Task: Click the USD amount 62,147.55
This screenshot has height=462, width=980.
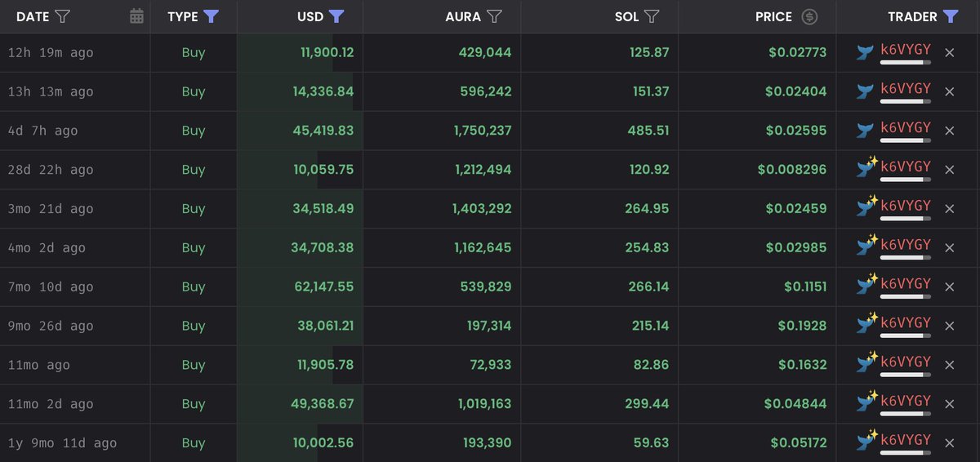Action: point(323,287)
